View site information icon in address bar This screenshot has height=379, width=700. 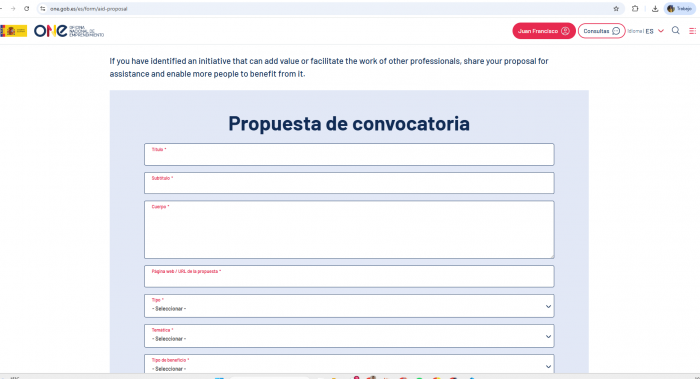43,8
